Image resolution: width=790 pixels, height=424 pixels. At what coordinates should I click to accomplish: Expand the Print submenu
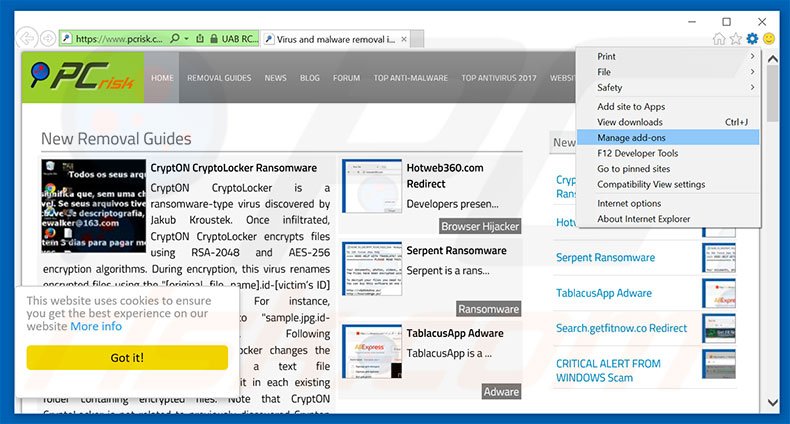[668, 56]
